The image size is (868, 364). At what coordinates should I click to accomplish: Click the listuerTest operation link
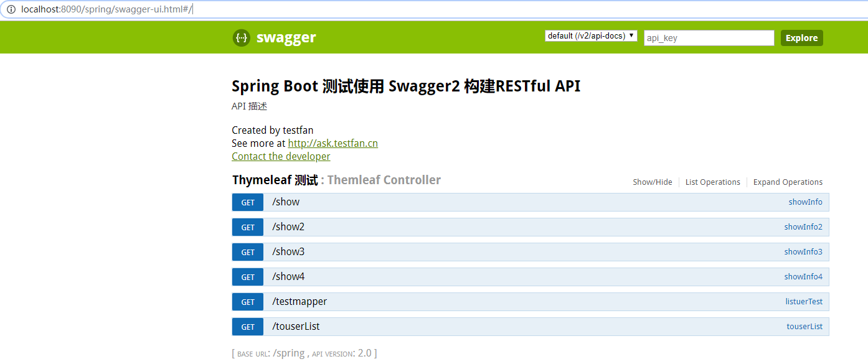pyautogui.click(x=804, y=302)
